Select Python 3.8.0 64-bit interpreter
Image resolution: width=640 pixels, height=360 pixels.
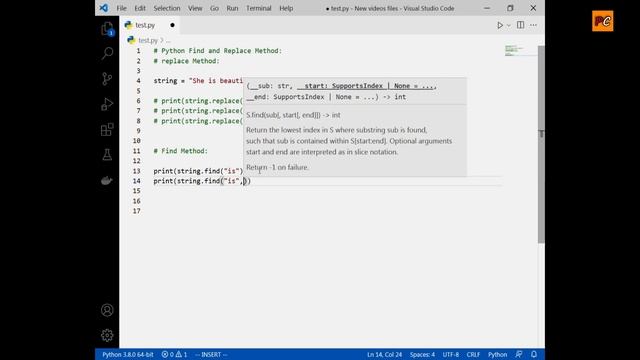pyautogui.click(x=128, y=354)
